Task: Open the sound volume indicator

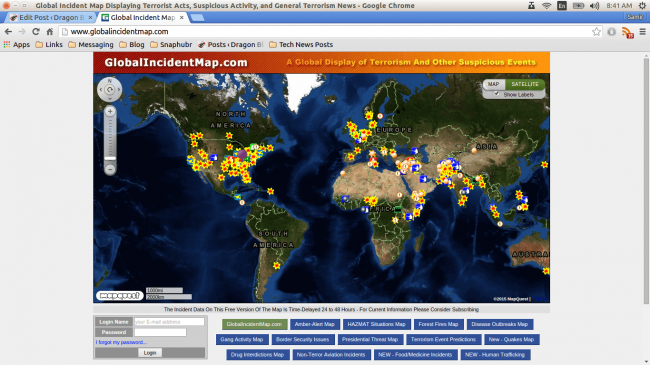Action: [x=594, y=5]
